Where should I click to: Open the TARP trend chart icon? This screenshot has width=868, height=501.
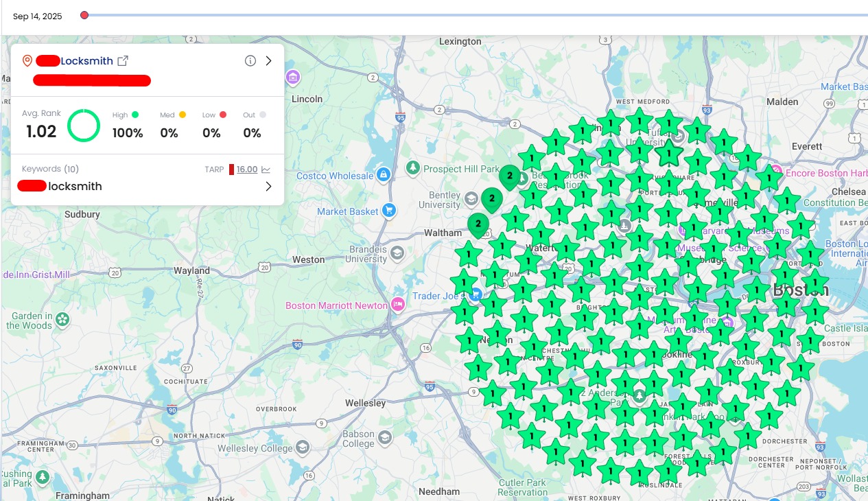[x=266, y=170]
